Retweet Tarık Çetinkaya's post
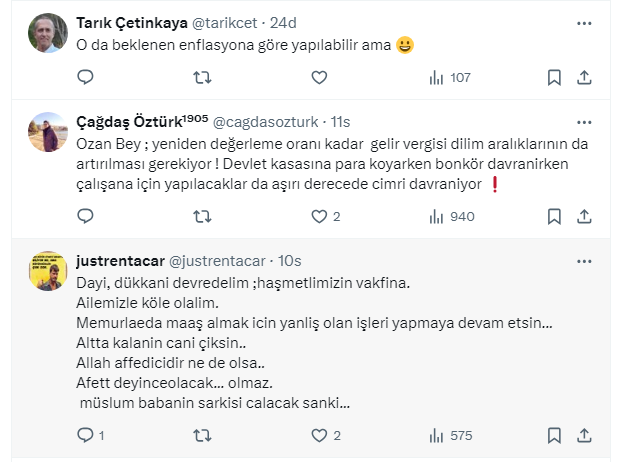Viewport: 617px width, 462px height. 201,77
